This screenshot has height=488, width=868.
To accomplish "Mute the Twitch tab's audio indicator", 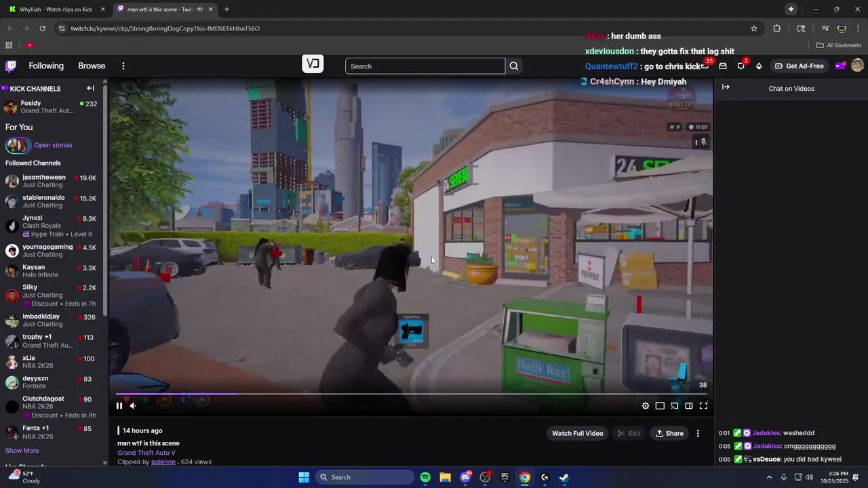I will [x=199, y=9].
